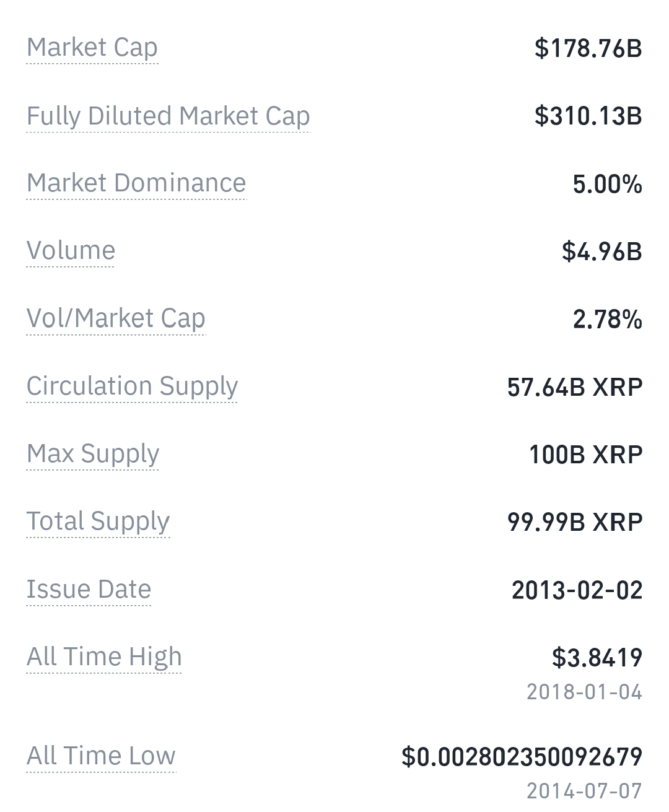
Task: Click the 5.00% dominance value
Action: pos(607,184)
